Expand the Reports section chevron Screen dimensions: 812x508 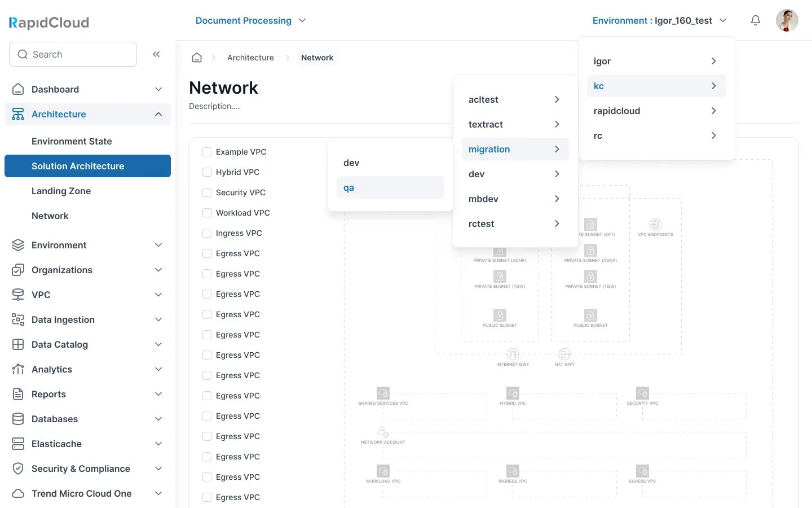pyautogui.click(x=158, y=394)
